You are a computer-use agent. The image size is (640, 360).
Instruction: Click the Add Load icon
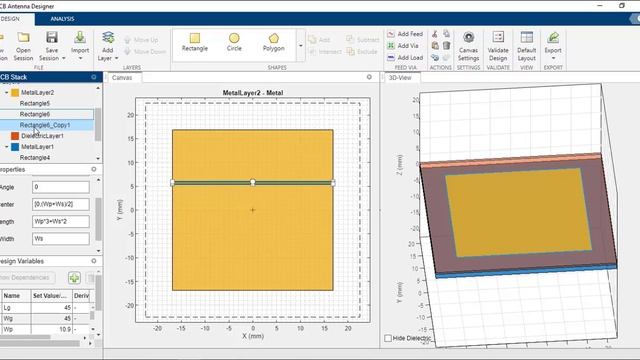[x=391, y=58]
